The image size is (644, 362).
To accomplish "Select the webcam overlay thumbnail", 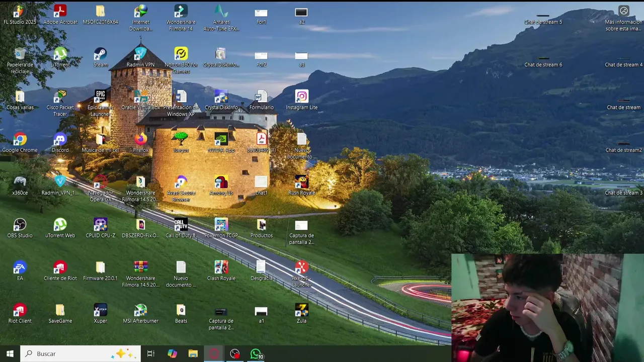I will [x=547, y=308].
